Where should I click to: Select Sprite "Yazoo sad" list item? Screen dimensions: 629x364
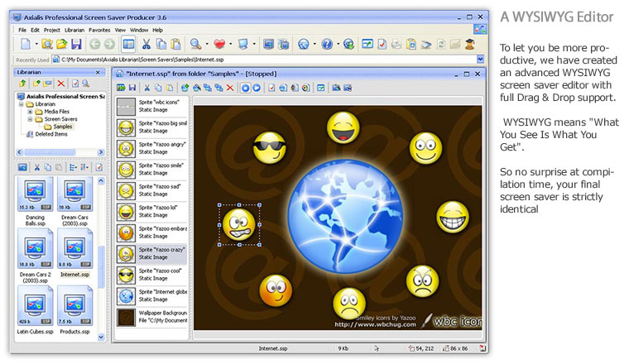click(151, 190)
